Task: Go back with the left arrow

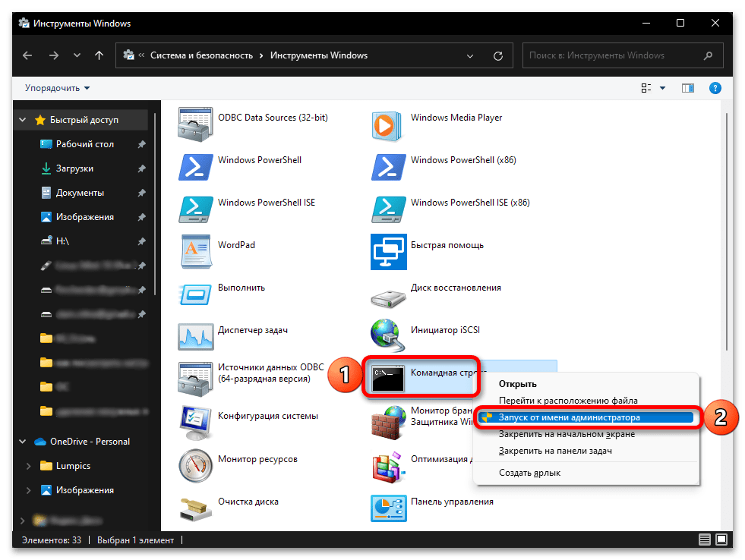Action: coord(27,55)
